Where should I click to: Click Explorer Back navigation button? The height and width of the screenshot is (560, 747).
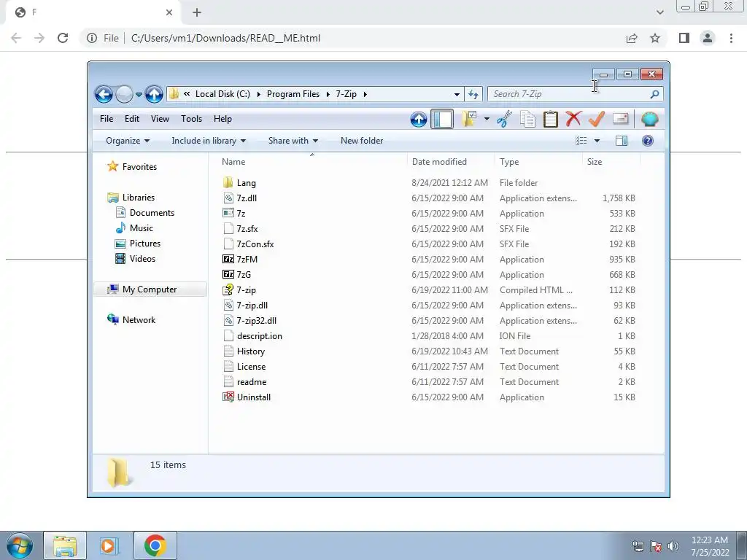coord(104,94)
